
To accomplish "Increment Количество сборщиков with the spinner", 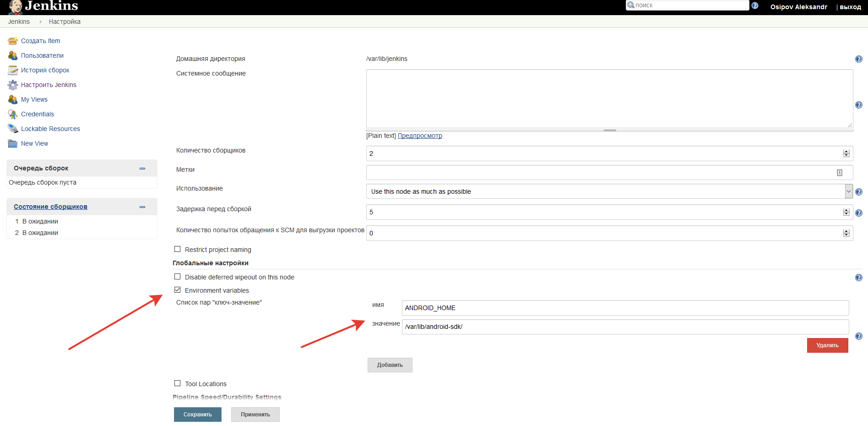I will coord(846,151).
